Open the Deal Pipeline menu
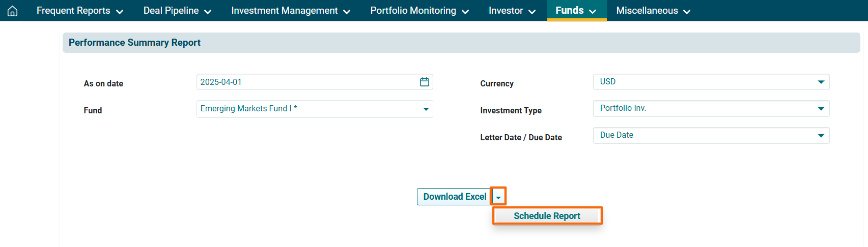868x247 pixels. (x=177, y=11)
